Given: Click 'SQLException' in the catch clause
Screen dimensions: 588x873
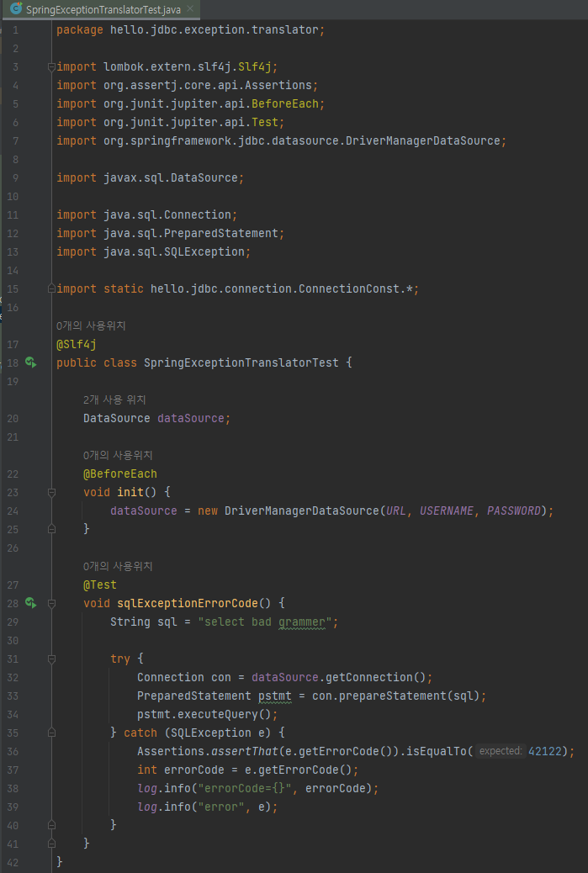Looking at the screenshot, I should coord(211,733).
